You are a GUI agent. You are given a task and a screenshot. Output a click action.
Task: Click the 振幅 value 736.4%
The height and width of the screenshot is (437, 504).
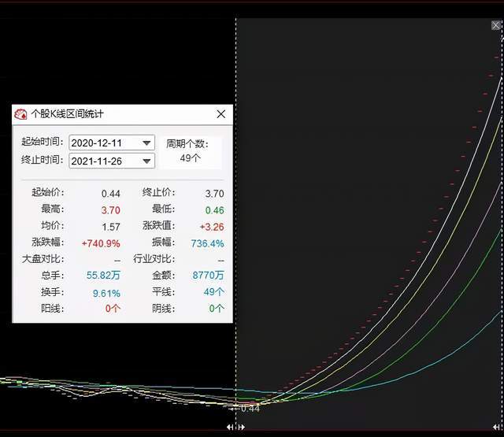[207, 243]
